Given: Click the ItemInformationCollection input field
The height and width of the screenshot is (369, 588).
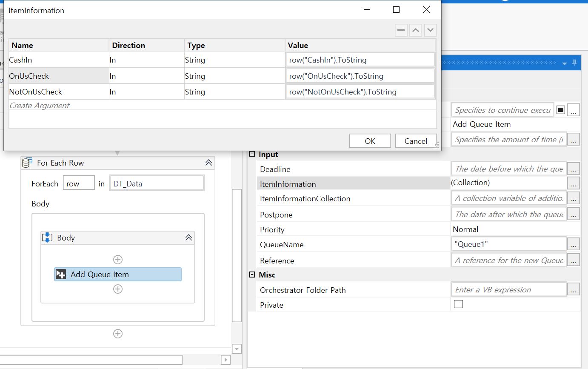Looking at the screenshot, I should 509,198.
